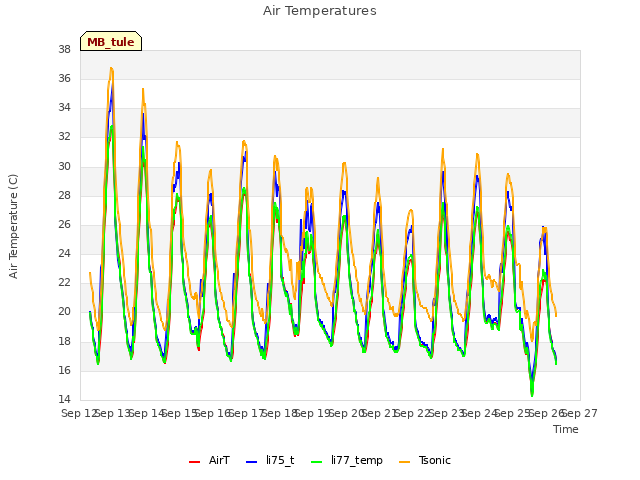Image resolution: width=640 pixels, height=480 pixels.
Task: Click the 16 y-axis tick label
Action: (64, 370)
